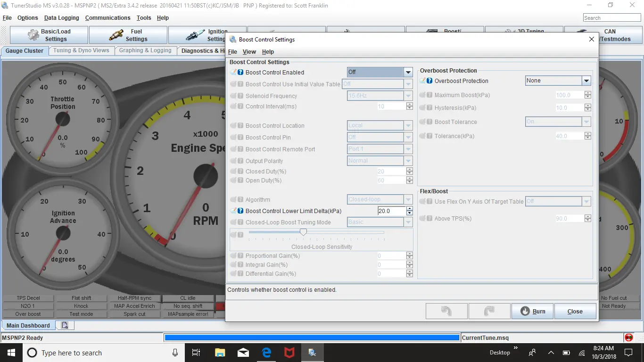Click the help icon beside Boost Control Enabled
644x362 pixels.
tap(240, 72)
